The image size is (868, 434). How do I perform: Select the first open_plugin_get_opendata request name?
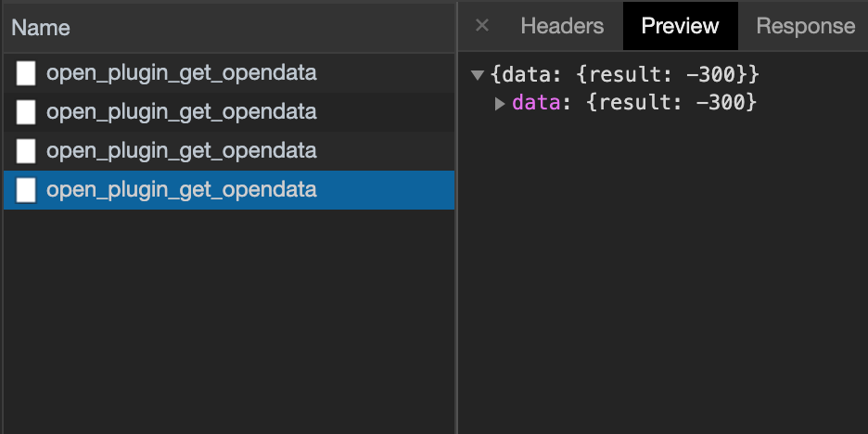181,73
